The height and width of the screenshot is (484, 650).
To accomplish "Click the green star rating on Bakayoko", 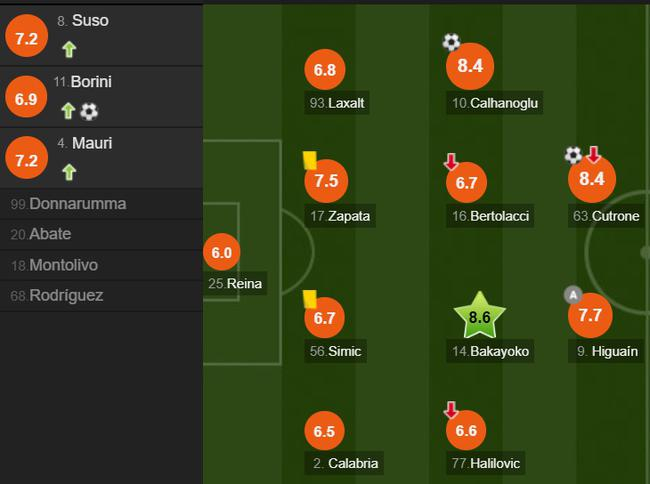I will (x=479, y=317).
